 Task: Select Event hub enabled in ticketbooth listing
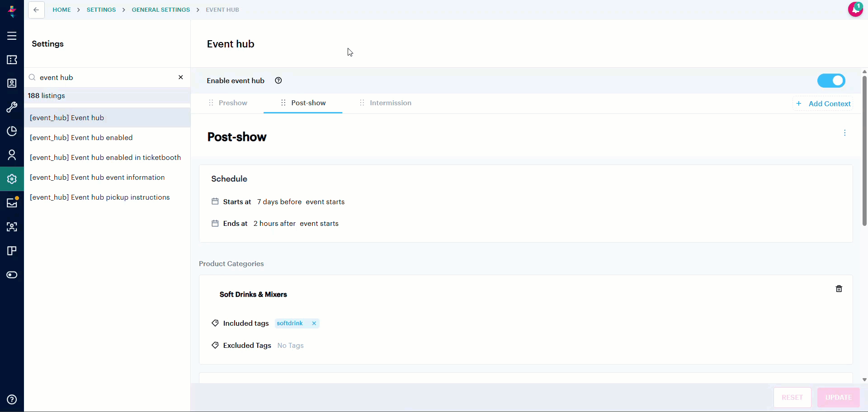point(107,157)
